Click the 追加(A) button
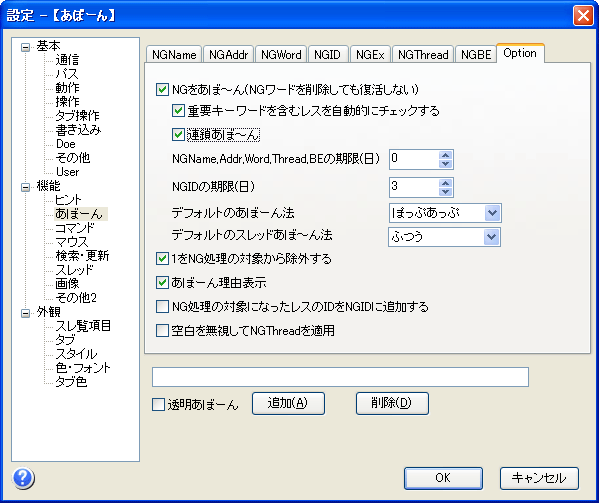 [288, 403]
